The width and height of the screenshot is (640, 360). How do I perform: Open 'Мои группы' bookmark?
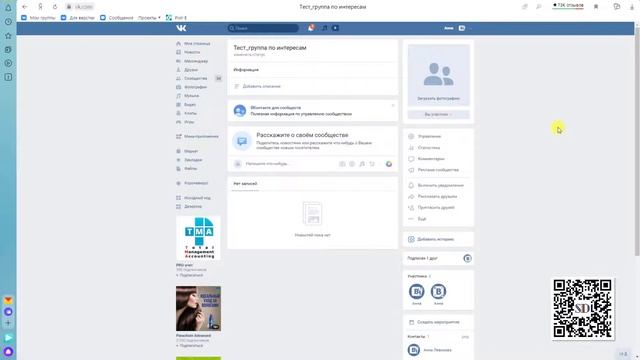[38, 18]
